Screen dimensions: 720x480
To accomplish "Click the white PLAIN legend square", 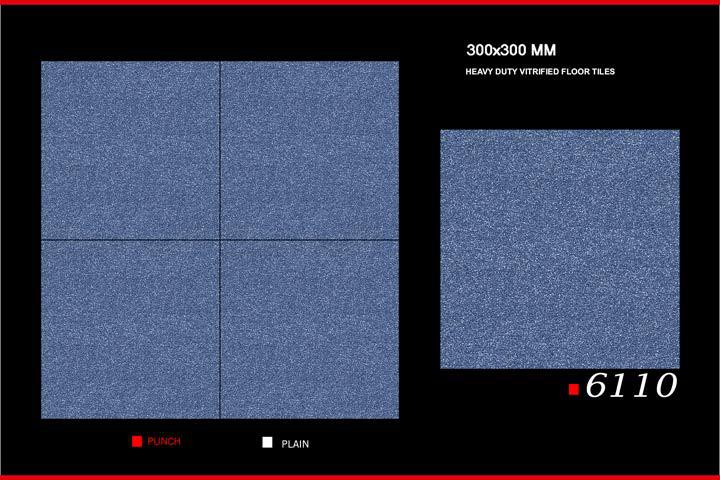I will (x=267, y=442).
